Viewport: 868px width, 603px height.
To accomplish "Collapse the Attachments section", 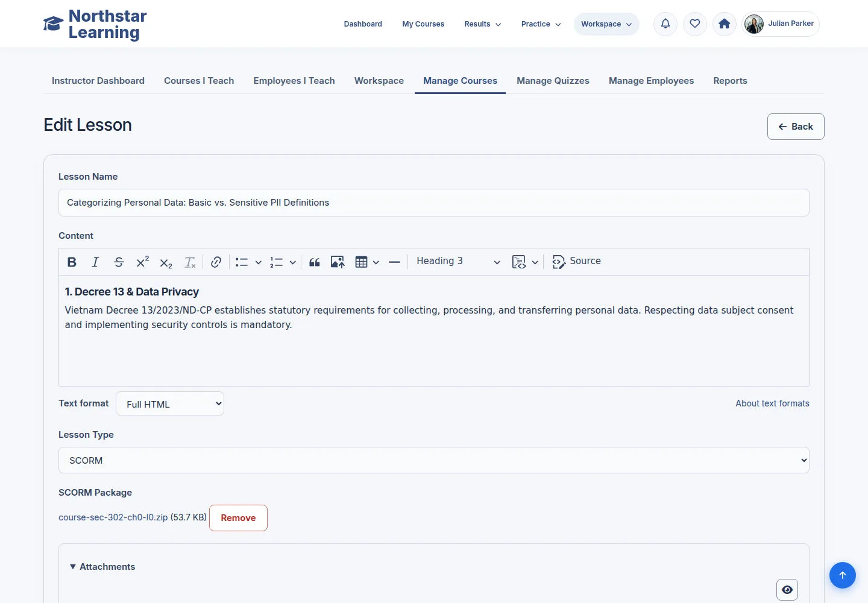I will [102, 567].
